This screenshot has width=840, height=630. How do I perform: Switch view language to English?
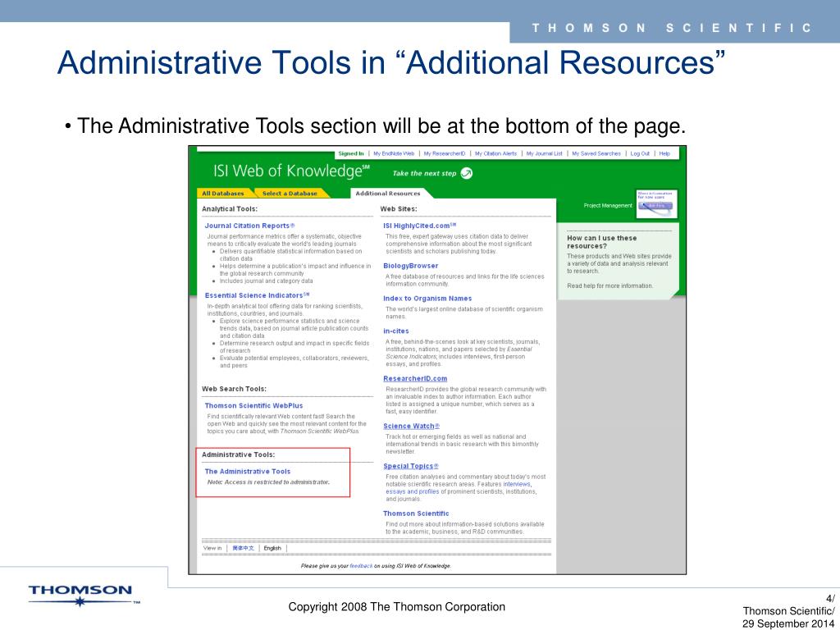tap(272, 548)
